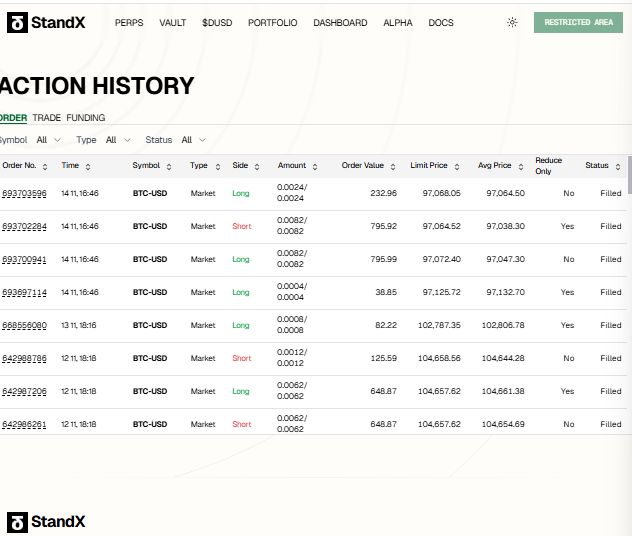
Task: Toggle the light/dark theme sun icon
Action: tap(512, 22)
